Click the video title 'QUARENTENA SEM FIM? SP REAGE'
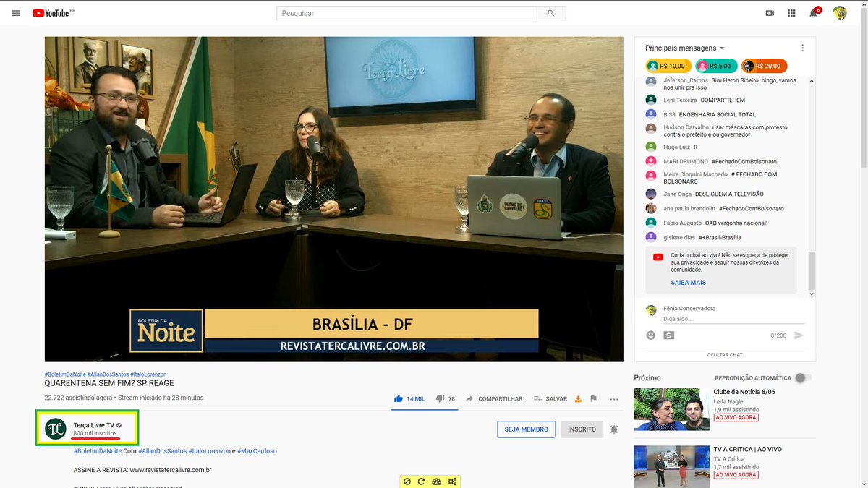 [x=109, y=383]
